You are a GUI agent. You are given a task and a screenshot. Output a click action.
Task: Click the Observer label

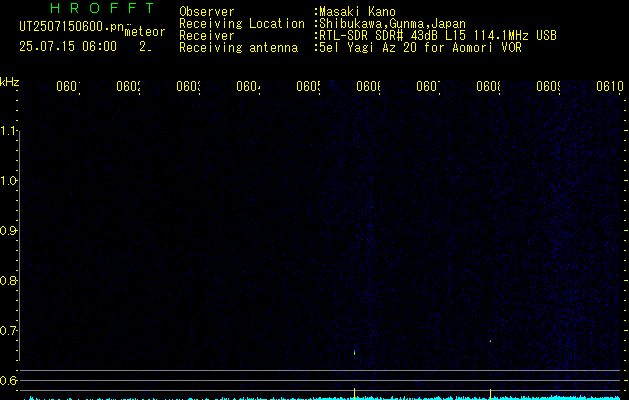[x=207, y=12]
